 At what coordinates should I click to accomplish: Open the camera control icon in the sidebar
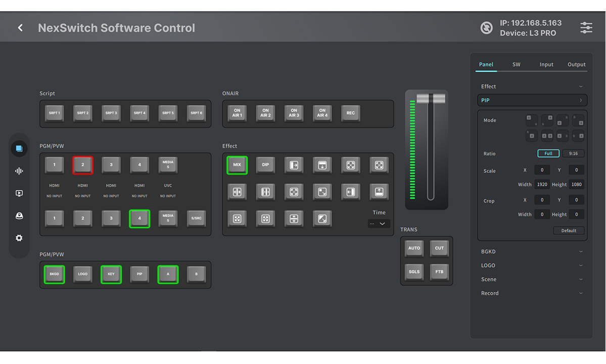[19, 216]
